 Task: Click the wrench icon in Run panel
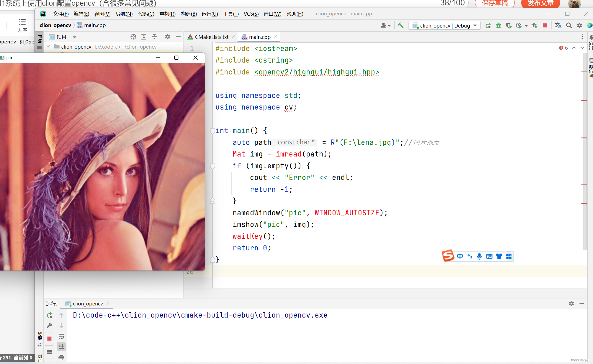pos(49,326)
